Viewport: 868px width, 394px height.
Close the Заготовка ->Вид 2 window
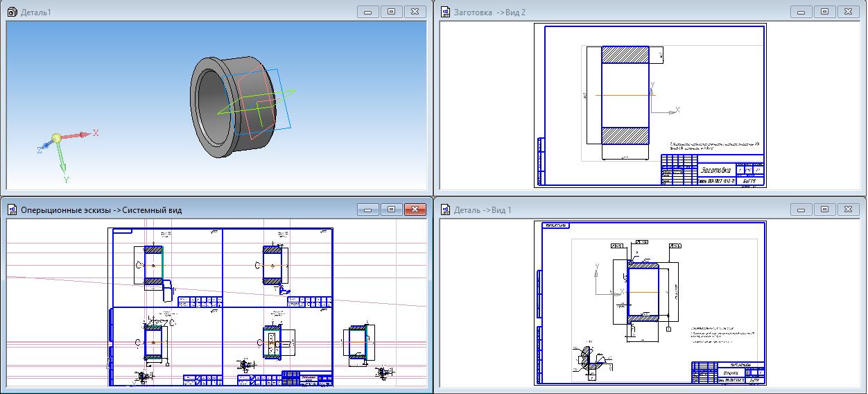(x=848, y=11)
